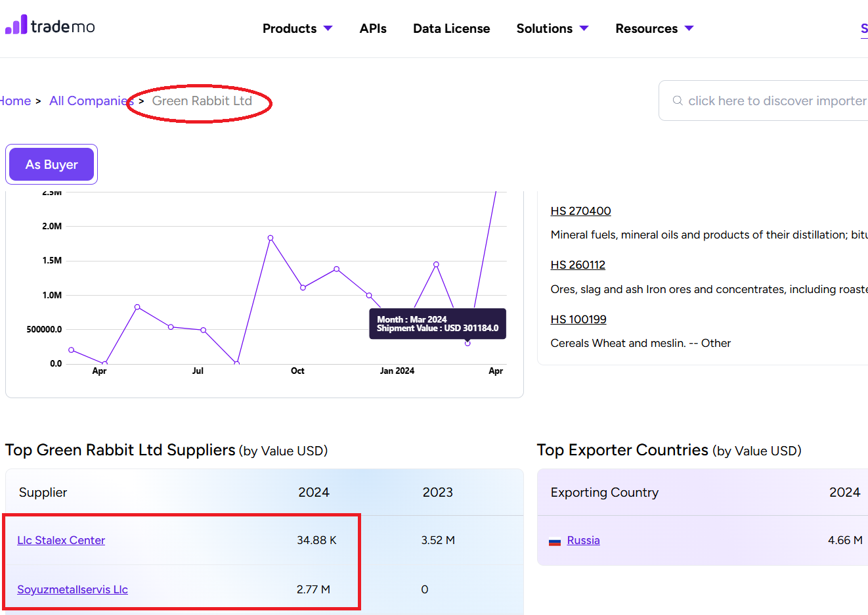
Task: Click the chart peak point near Sep 2023
Action: [x=271, y=238]
